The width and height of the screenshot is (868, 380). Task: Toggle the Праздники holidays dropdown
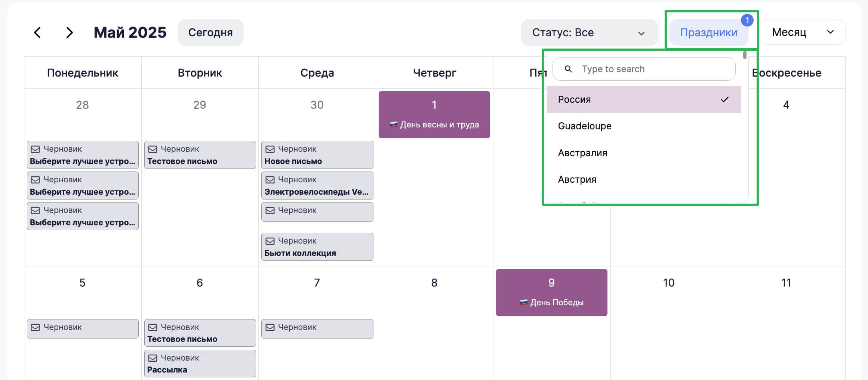coord(708,33)
